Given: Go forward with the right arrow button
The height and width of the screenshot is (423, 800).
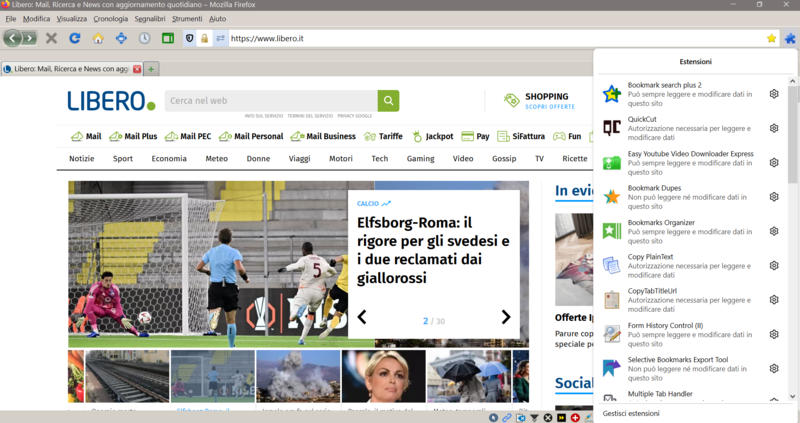Looking at the screenshot, I should point(30,38).
